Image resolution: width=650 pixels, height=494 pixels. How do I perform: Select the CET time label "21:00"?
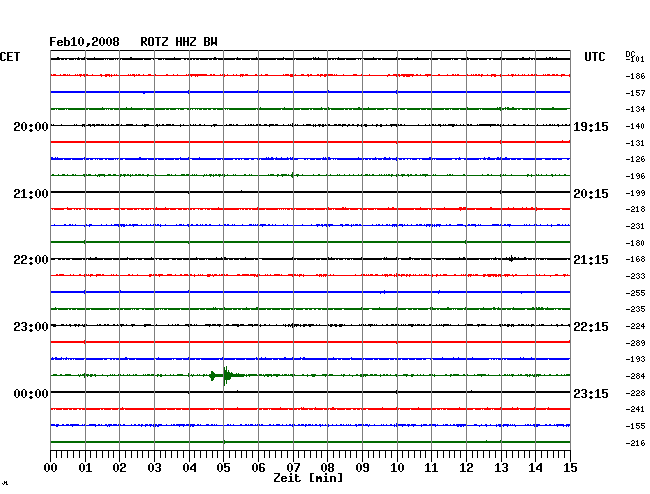coord(31,194)
